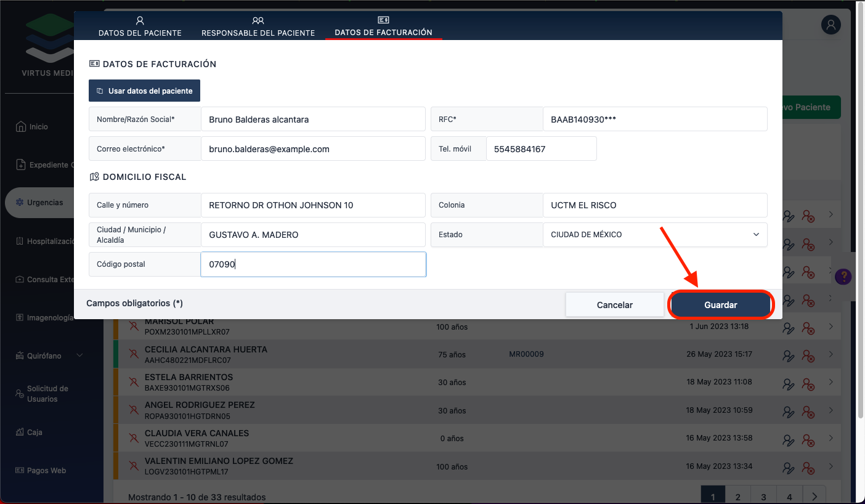Click Usar datos del paciente button
The image size is (865, 504).
tap(144, 91)
